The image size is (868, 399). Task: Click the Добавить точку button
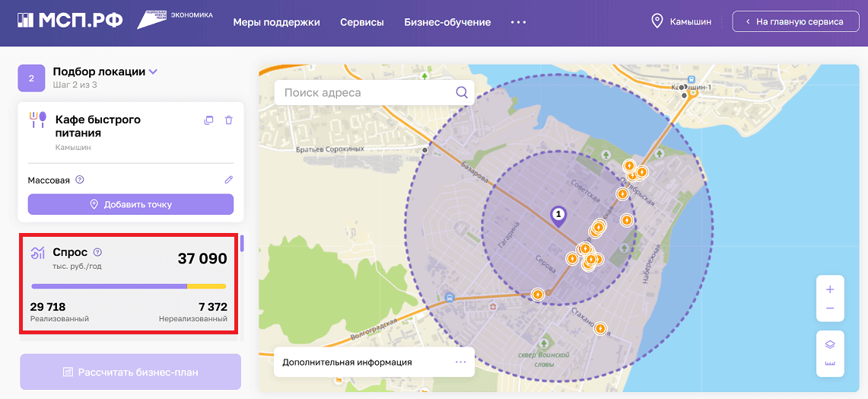(131, 204)
